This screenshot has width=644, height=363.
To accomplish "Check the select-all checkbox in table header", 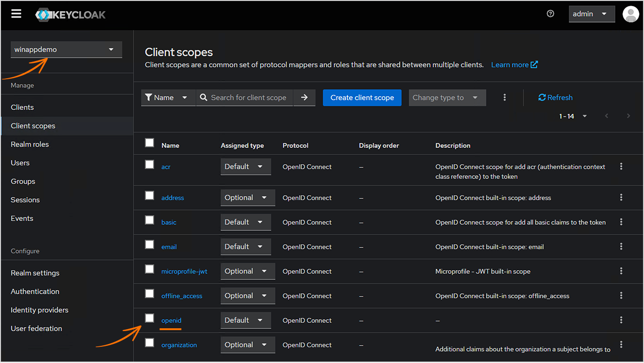I will coord(149,143).
